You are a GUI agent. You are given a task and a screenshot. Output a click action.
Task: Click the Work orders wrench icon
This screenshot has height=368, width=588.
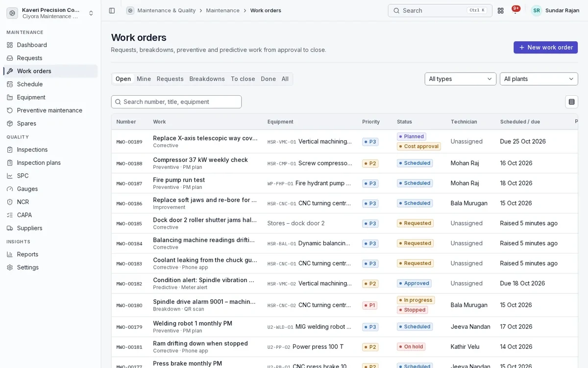pos(10,71)
